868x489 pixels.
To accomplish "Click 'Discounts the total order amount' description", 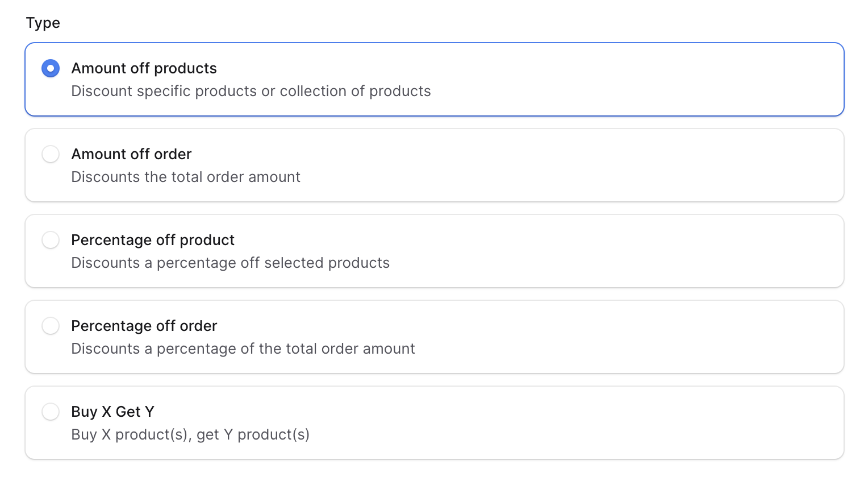I will pyautogui.click(x=185, y=177).
